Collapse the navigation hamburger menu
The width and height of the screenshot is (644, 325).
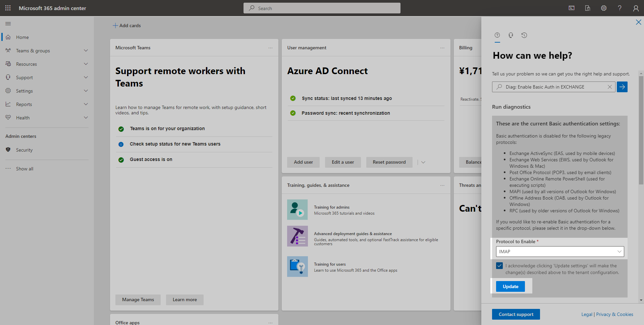click(8, 24)
